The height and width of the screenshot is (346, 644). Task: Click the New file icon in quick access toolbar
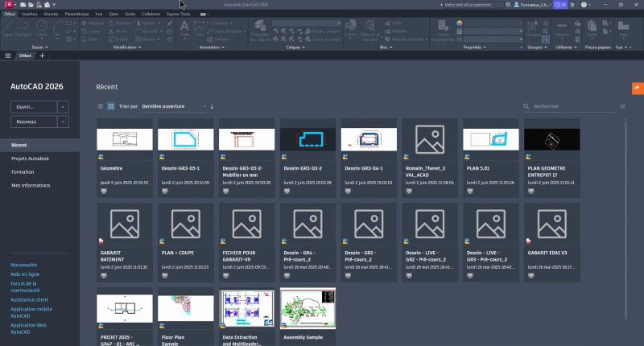pyautogui.click(x=23, y=5)
